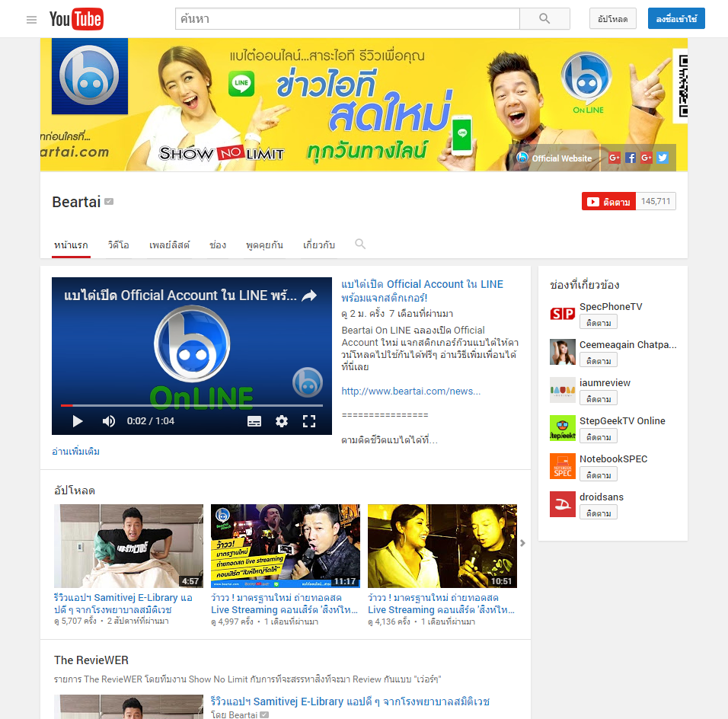Subscribe to the Beartai channel
The width and height of the screenshot is (728, 719).
pos(608,202)
